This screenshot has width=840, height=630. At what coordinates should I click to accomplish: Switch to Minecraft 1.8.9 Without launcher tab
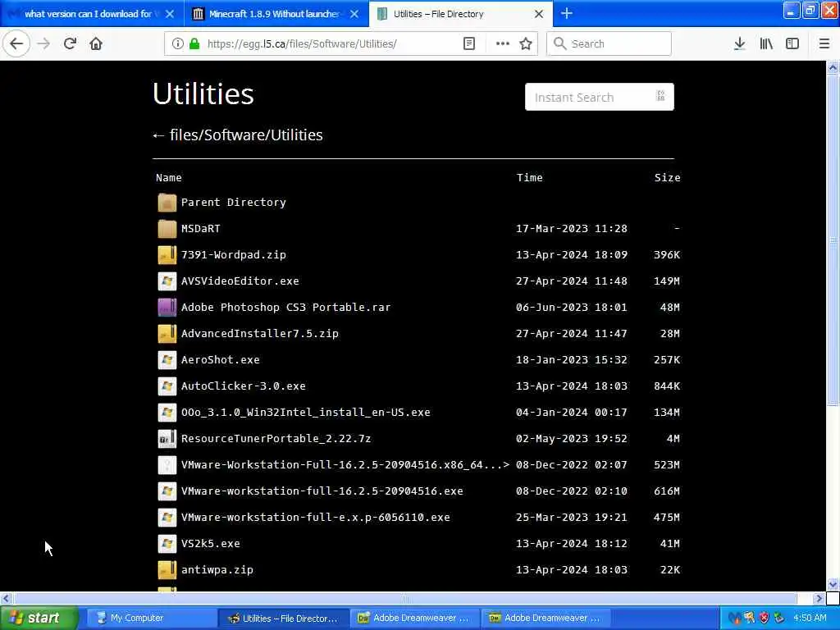(x=273, y=14)
